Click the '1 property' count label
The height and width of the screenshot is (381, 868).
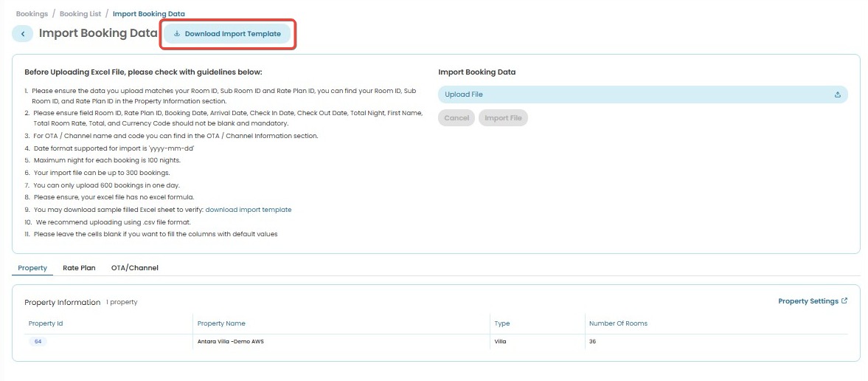coord(122,302)
